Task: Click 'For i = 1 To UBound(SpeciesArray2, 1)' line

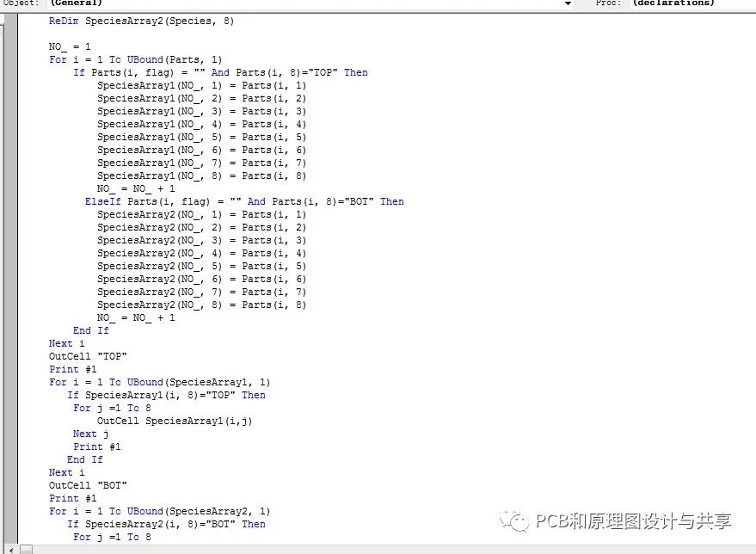Action: [x=159, y=511]
